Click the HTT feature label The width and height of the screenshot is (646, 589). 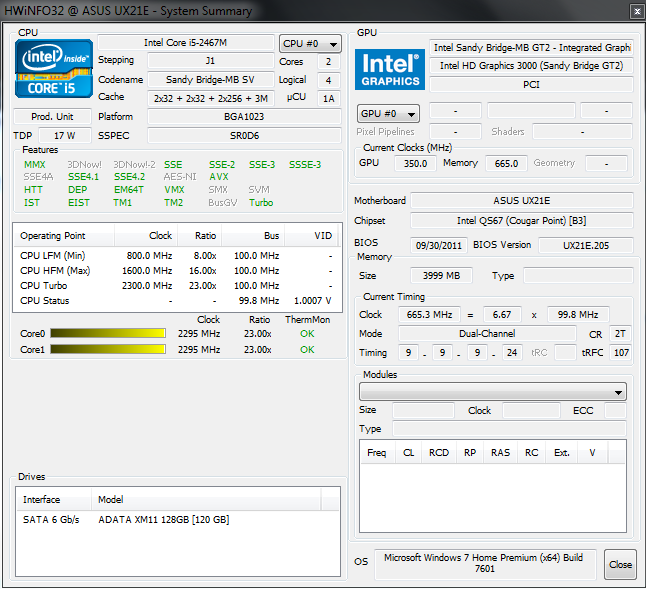pyautogui.click(x=33, y=190)
